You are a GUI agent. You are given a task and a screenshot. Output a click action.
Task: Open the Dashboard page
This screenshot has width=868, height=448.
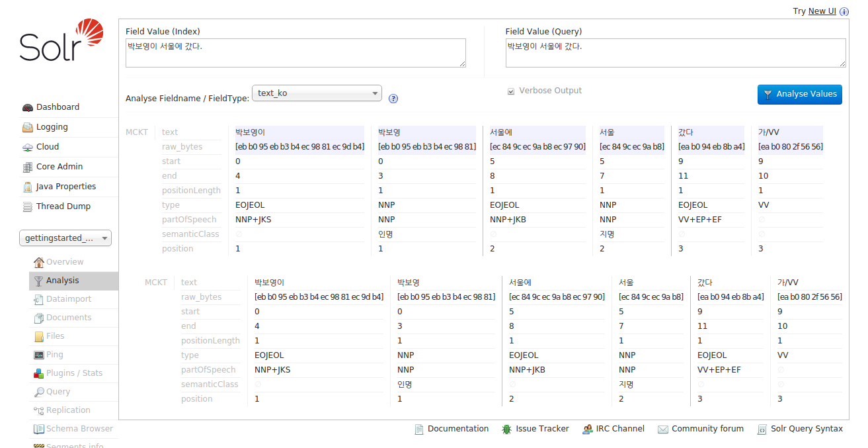58,107
